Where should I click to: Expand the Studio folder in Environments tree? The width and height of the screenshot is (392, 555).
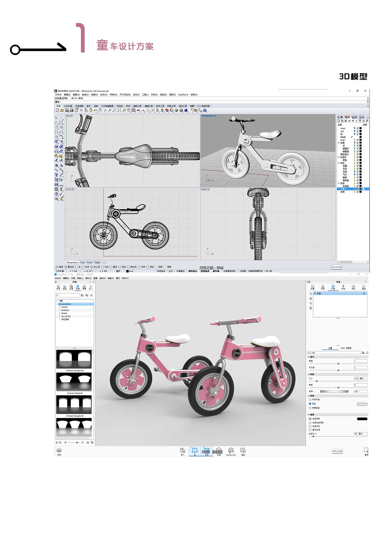(59, 313)
